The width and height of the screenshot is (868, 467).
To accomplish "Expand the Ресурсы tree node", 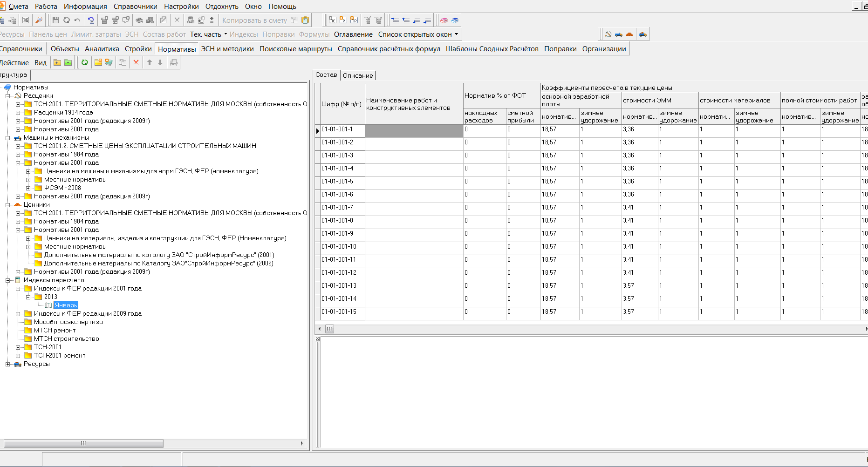I will click(7, 364).
